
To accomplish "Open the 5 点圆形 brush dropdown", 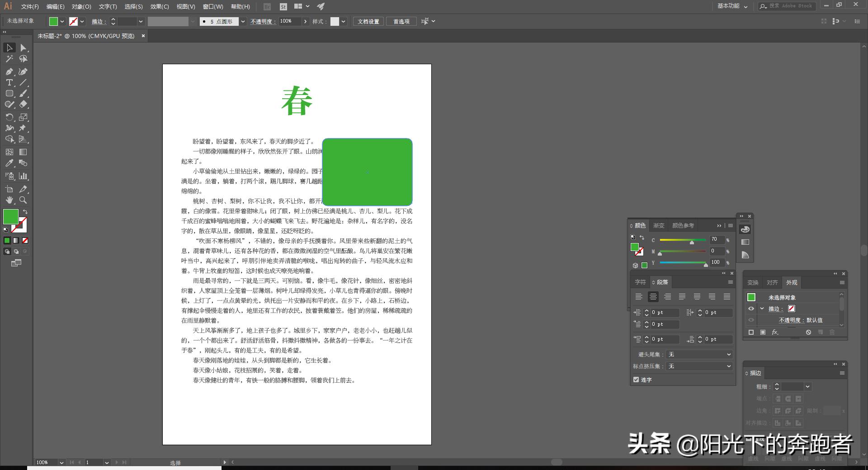I will point(243,21).
